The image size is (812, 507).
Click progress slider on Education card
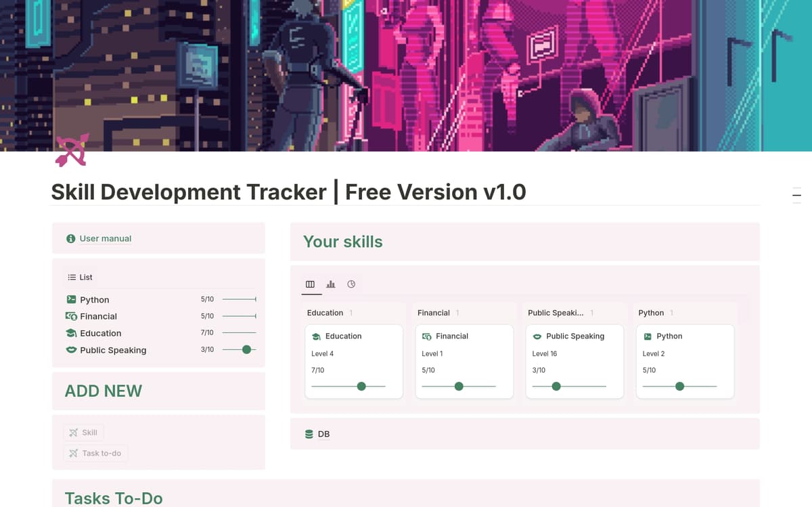click(x=348, y=387)
